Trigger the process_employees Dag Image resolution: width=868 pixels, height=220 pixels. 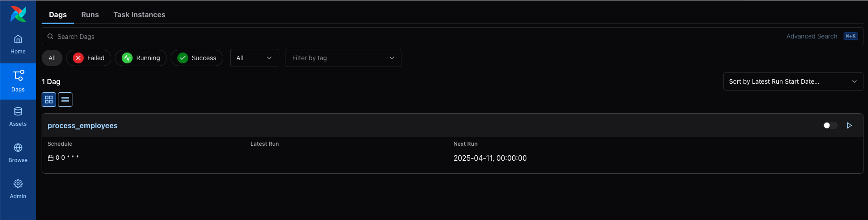(x=849, y=125)
